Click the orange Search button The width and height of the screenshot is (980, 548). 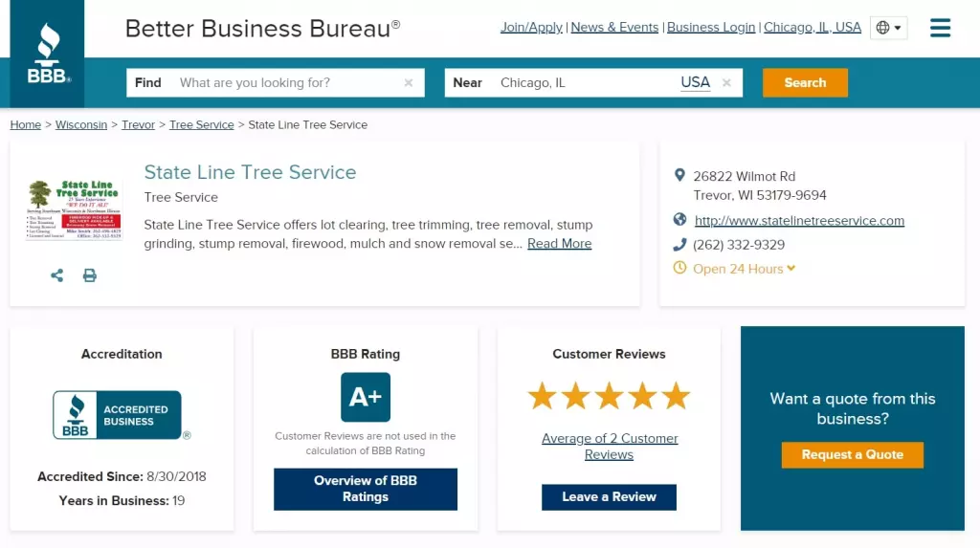point(805,82)
